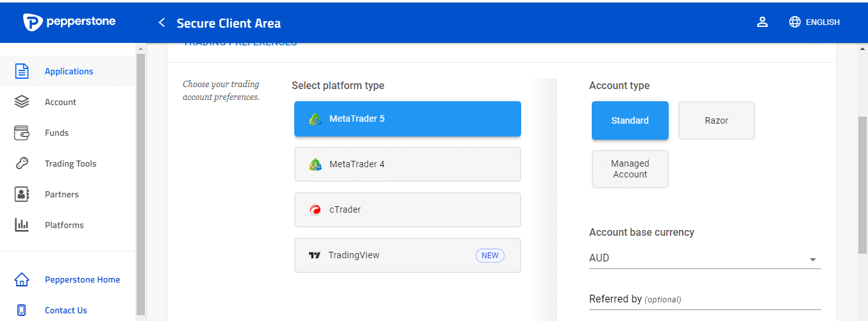Image resolution: width=868 pixels, height=321 pixels.
Task: Click Account base currency label
Action: pos(642,232)
